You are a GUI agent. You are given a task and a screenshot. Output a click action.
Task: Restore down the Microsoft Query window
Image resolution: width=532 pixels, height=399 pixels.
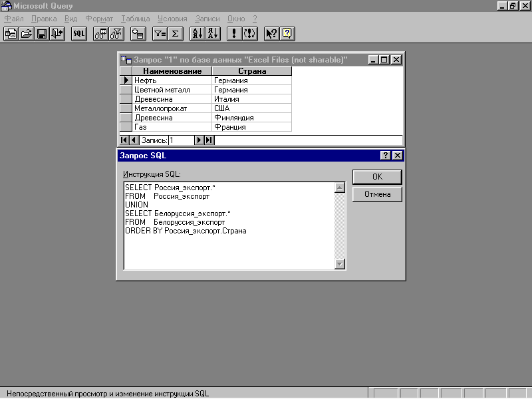513,6
